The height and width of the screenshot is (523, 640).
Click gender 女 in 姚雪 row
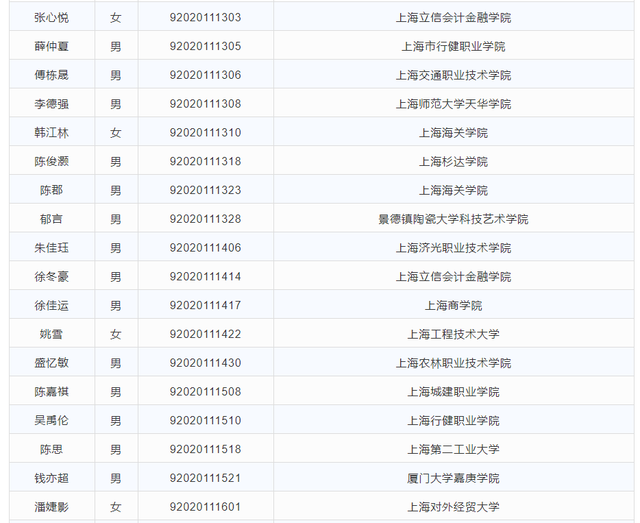click(116, 334)
